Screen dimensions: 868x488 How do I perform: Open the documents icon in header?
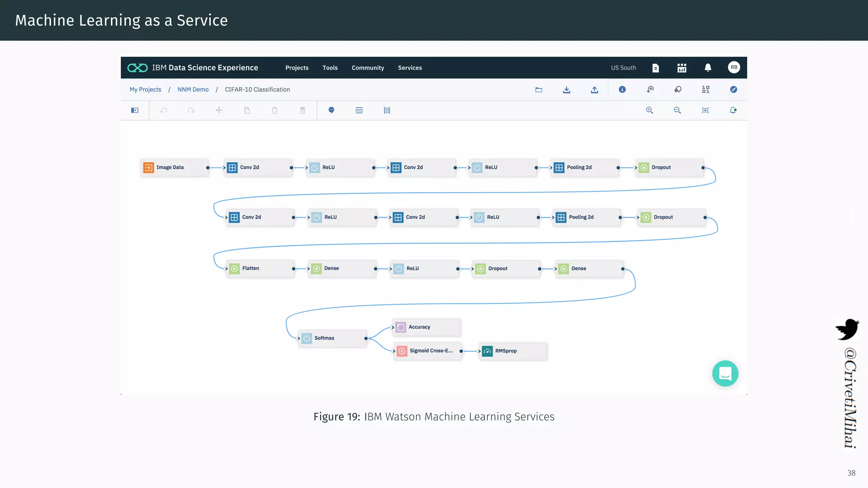click(x=655, y=68)
